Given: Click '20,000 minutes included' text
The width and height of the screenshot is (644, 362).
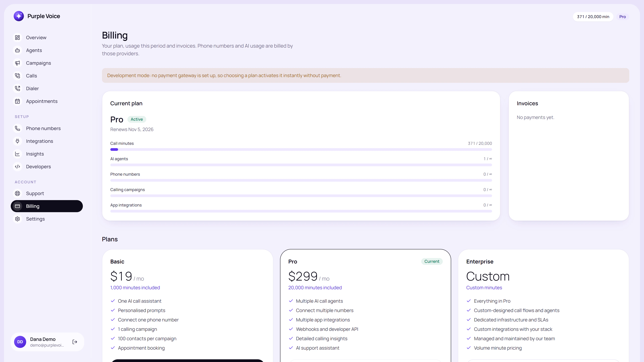Looking at the screenshot, I should coord(315,288).
